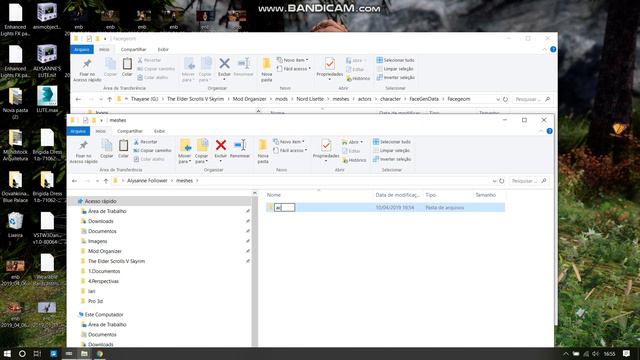Click Colar paste icon in meshes window
640x360 pixels.
[123, 148]
